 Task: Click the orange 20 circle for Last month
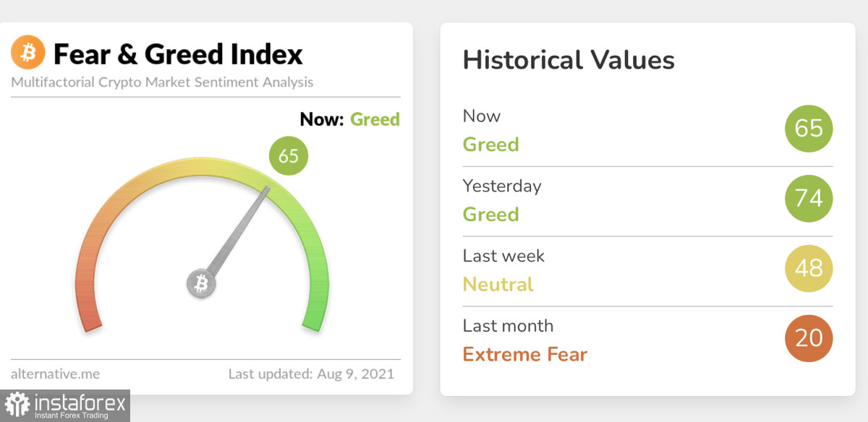809,338
